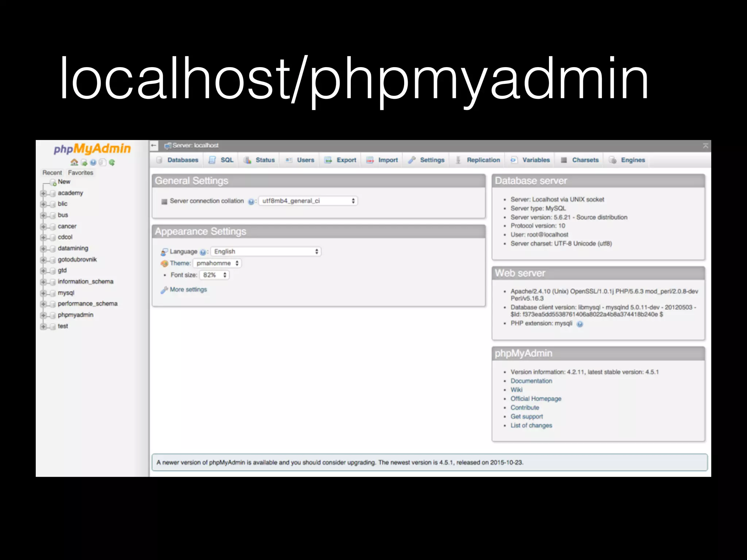Click the Export tab icon
Viewport: 747px width, 560px height.
click(328, 160)
